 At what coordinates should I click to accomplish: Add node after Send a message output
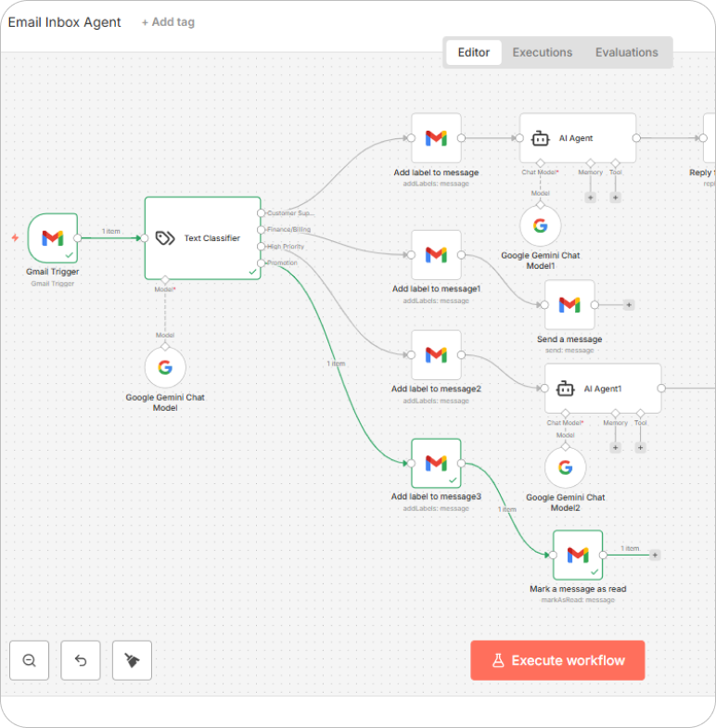(628, 304)
